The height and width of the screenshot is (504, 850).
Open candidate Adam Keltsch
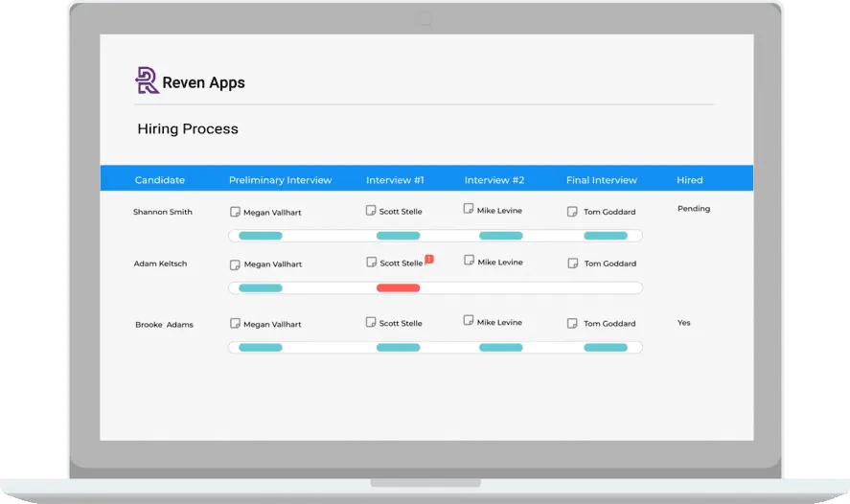coord(160,263)
